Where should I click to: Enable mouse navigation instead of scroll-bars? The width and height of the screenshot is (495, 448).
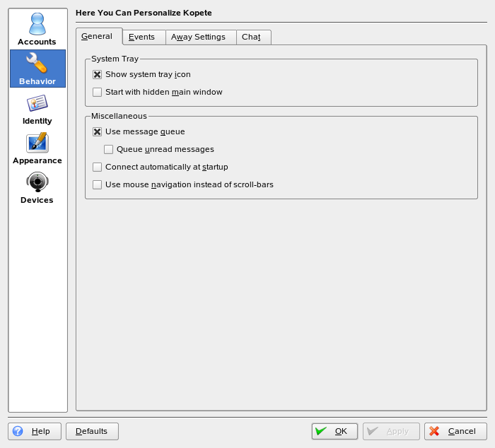tap(98, 184)
